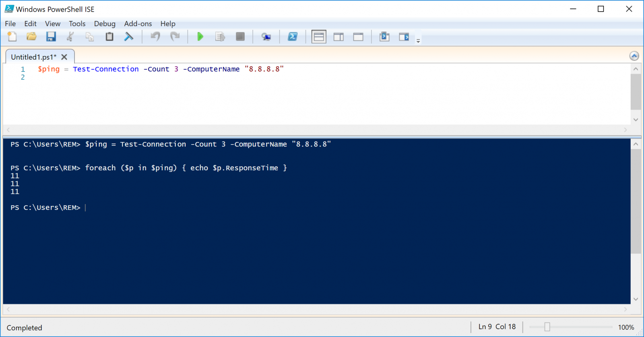This screenshot has width=644, height=337.
Task: Cut selected text with scissors icon
Action: 70,37
